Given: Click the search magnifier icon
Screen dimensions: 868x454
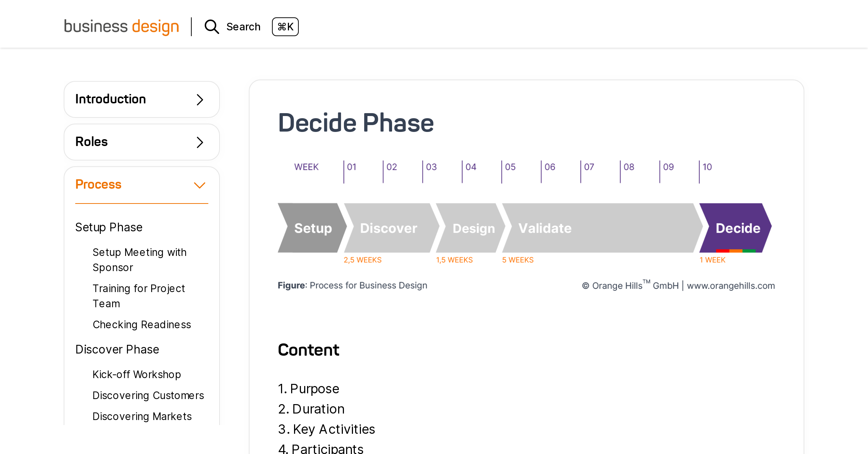Looking at the screenshot, I should [212, 27].
